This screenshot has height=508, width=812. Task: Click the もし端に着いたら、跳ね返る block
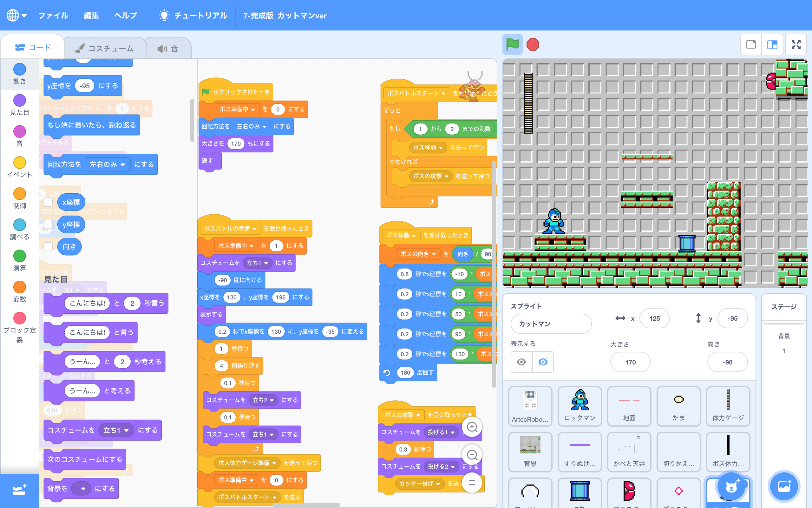(x=92, y=125)
